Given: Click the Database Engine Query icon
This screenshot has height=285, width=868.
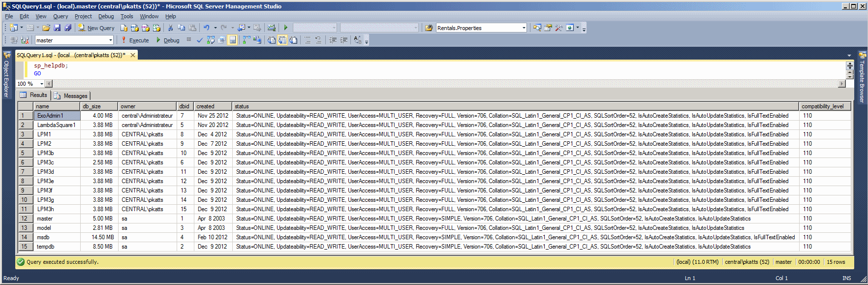Looking at the screenshot, I should 124,28.
